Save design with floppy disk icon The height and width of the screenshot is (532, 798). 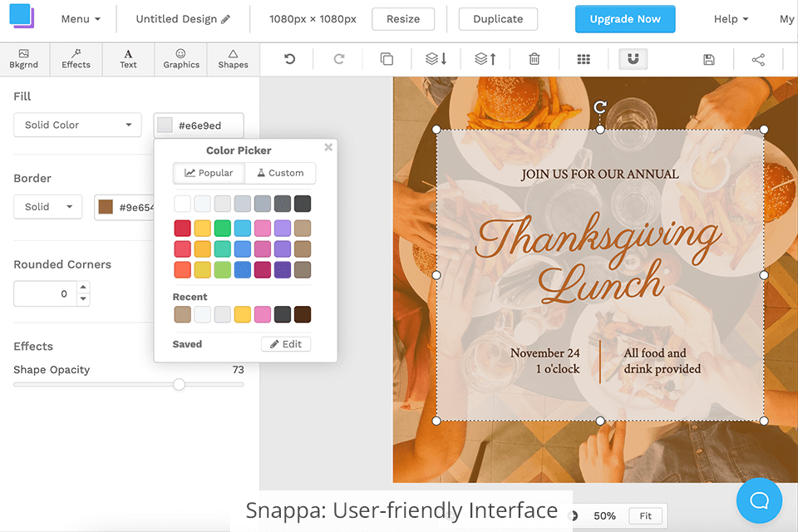709,60
